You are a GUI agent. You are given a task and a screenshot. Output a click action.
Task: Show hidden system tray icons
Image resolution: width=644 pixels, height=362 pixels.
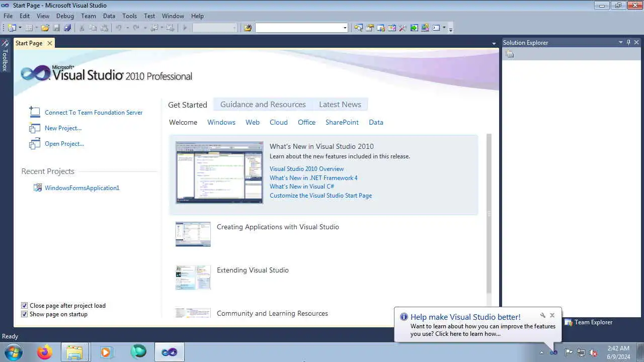coord(541,352)
